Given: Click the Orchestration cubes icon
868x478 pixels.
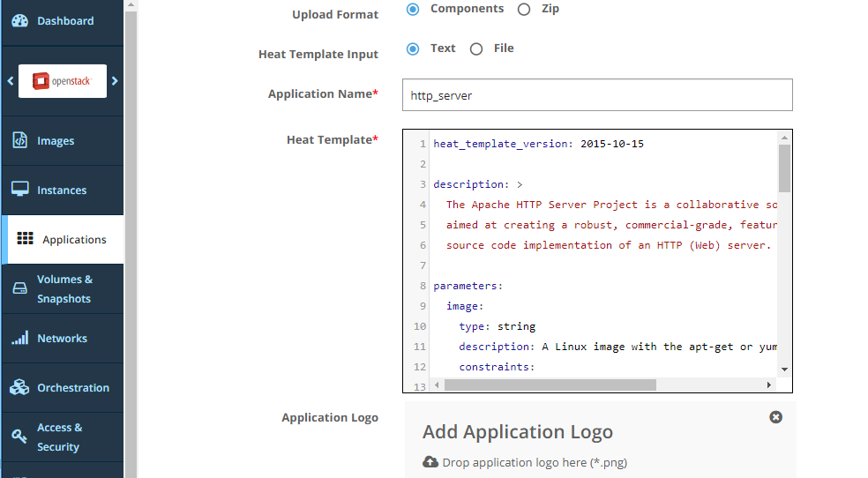Looking at the screenshot, I should click(19, 388).
